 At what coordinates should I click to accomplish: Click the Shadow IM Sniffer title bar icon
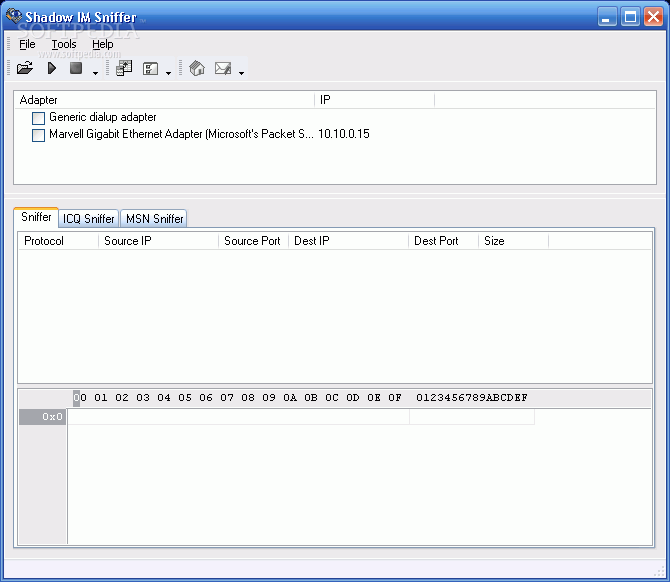14,16
